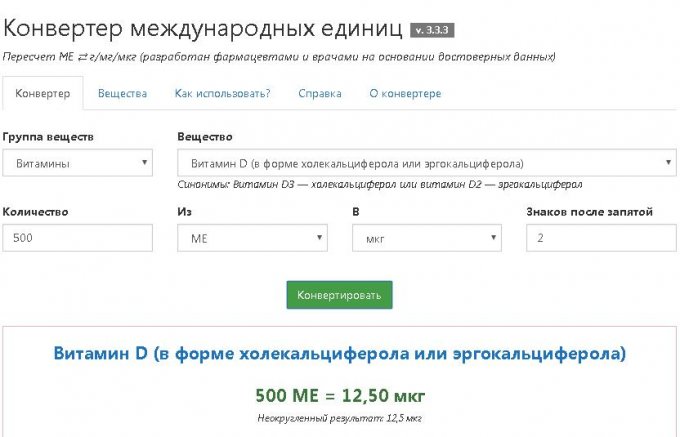Click the blue Витамин D result heading
Image resolution: width=680 pixels, height=437 pixels.
click(340, 354)
